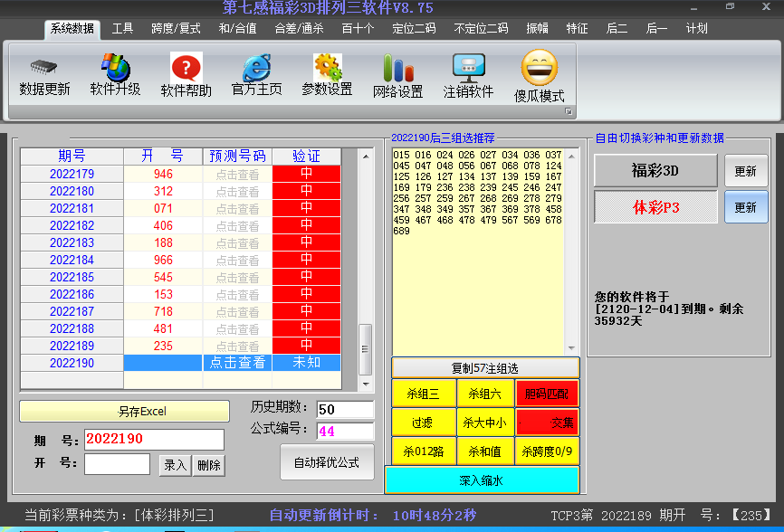The image size is (784, 532).
Task: Select draw number 718 cell
Action: pyautogui.click(x=163, y=312)
